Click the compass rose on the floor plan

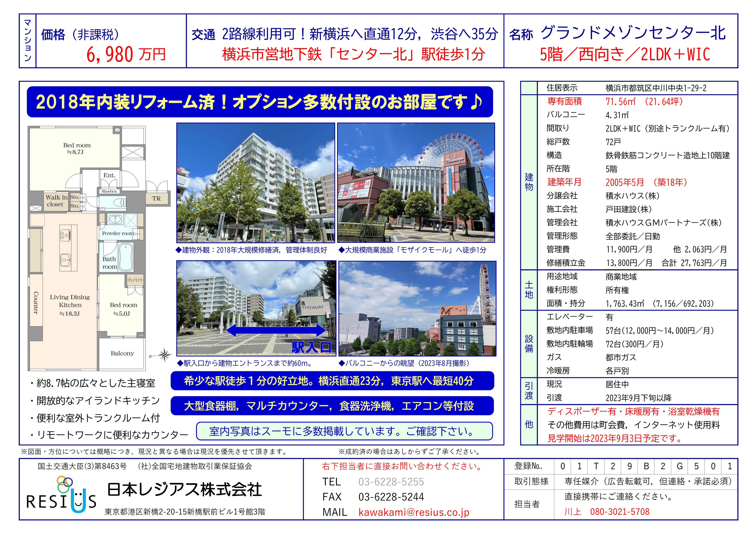click(x=164, y=355)
